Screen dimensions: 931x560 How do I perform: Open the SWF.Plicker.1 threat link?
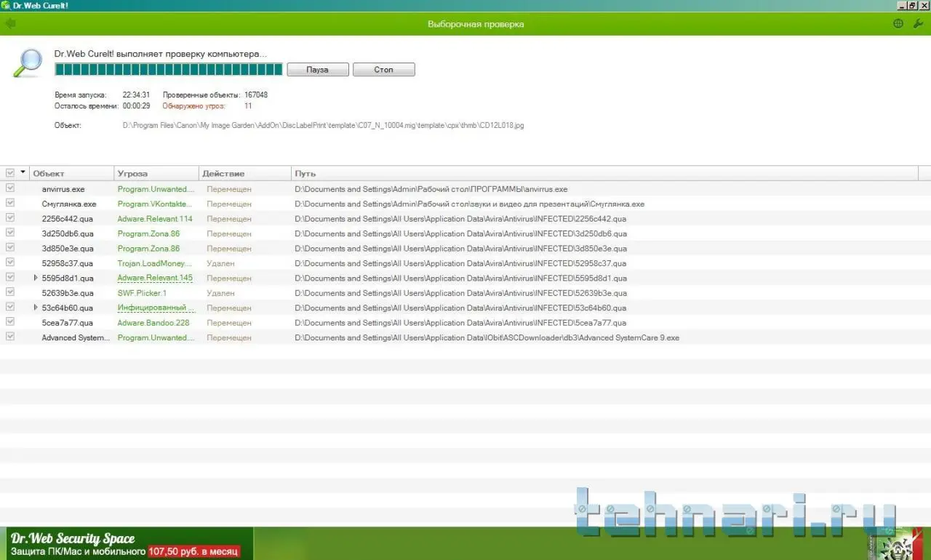(x=142, y=293)
